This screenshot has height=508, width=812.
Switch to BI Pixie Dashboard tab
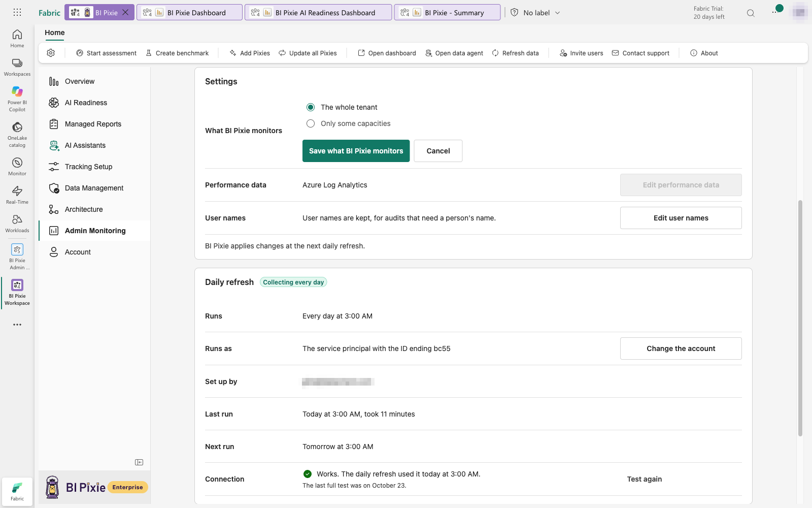189,13
